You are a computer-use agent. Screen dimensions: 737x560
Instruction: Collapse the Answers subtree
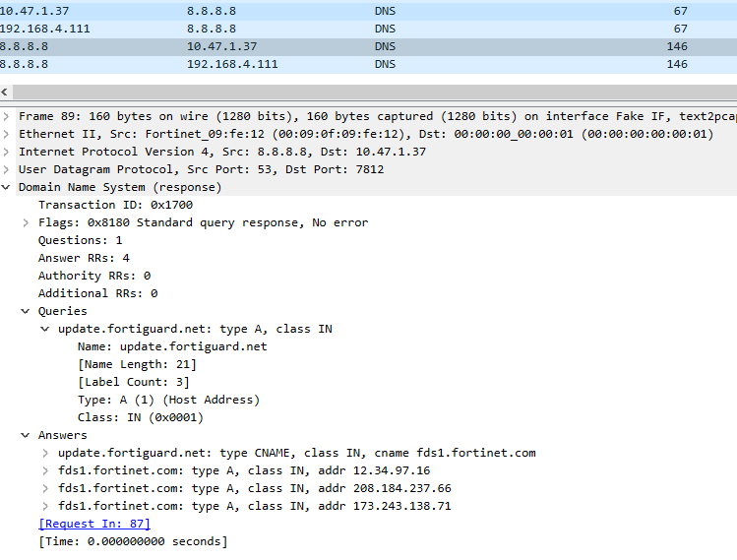point(26,435)
